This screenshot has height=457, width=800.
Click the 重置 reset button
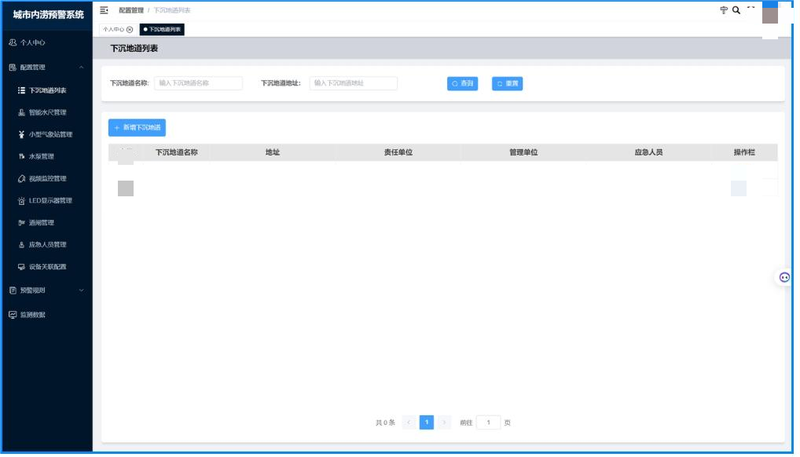click(x=507, y=84)
